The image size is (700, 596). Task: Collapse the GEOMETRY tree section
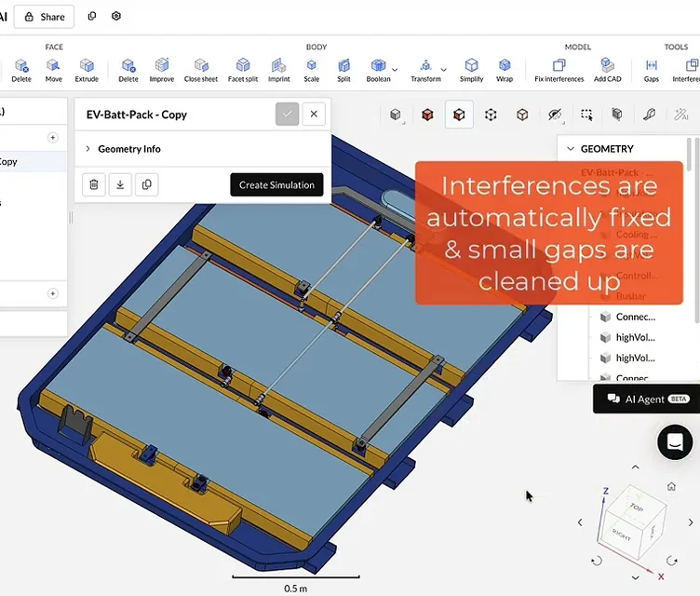point(571,149)
